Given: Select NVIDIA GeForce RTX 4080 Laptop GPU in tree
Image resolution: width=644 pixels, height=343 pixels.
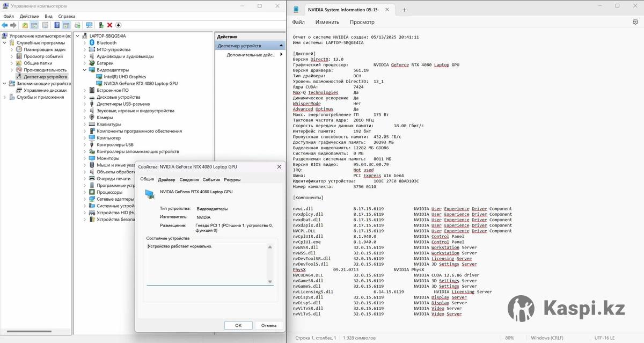Looking at the screenshot, I should 141,83.
